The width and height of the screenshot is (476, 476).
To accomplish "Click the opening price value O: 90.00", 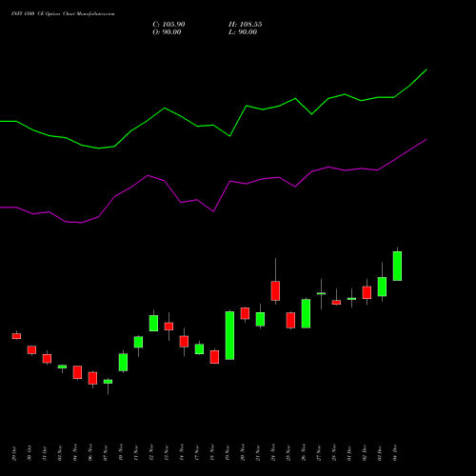I will [x=167, y=32].
